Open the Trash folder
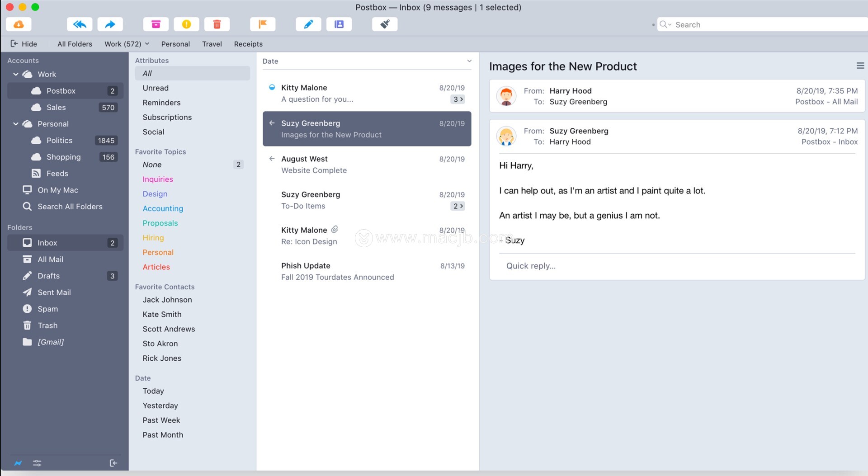Screen dimensions: 868x476 tap(65, 325)
